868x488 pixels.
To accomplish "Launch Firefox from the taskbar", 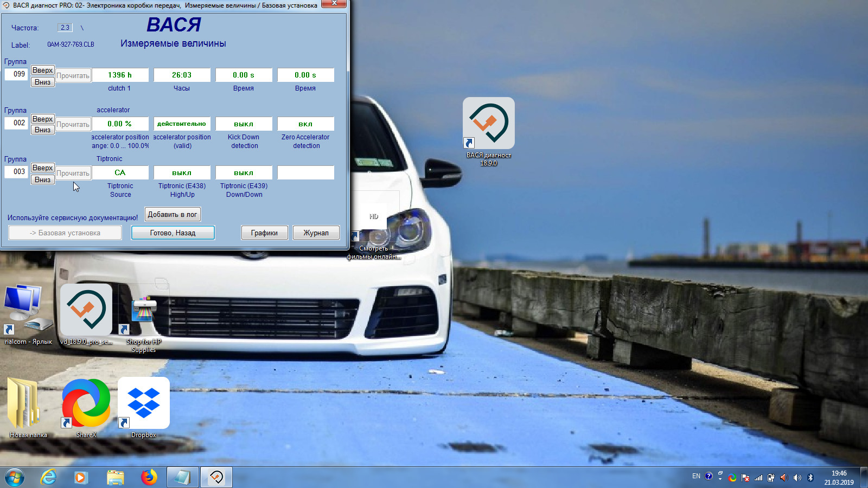I will click(149, 477).
